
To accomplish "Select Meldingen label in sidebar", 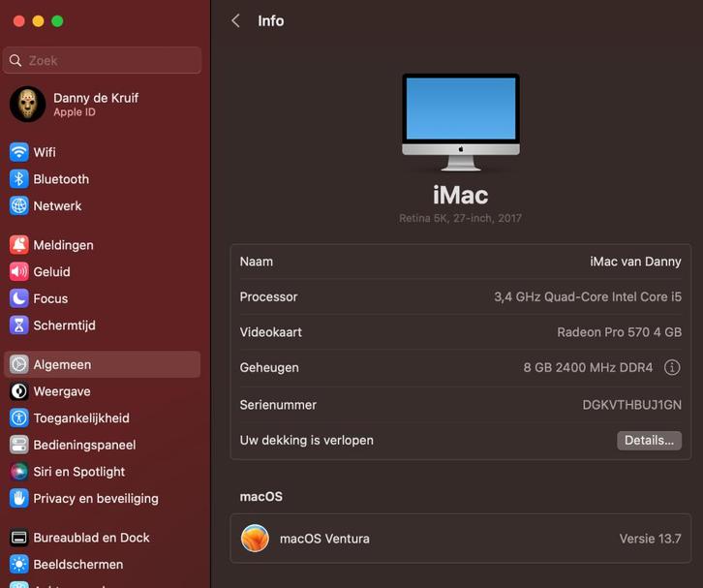I will coord(63,245).
